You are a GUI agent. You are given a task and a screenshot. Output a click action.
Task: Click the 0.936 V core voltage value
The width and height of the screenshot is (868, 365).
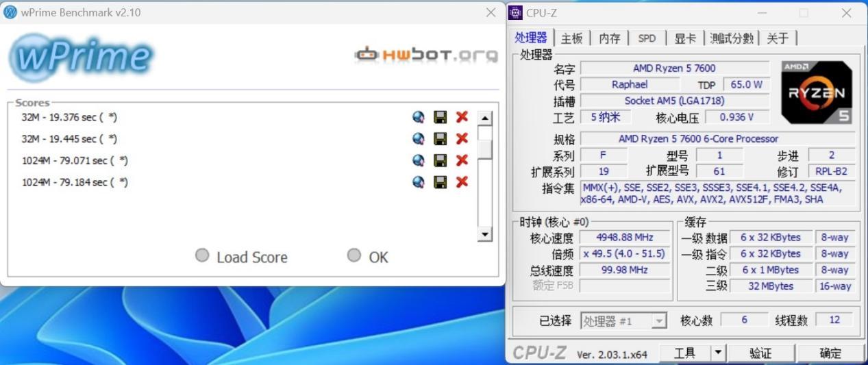pos(736,117)
